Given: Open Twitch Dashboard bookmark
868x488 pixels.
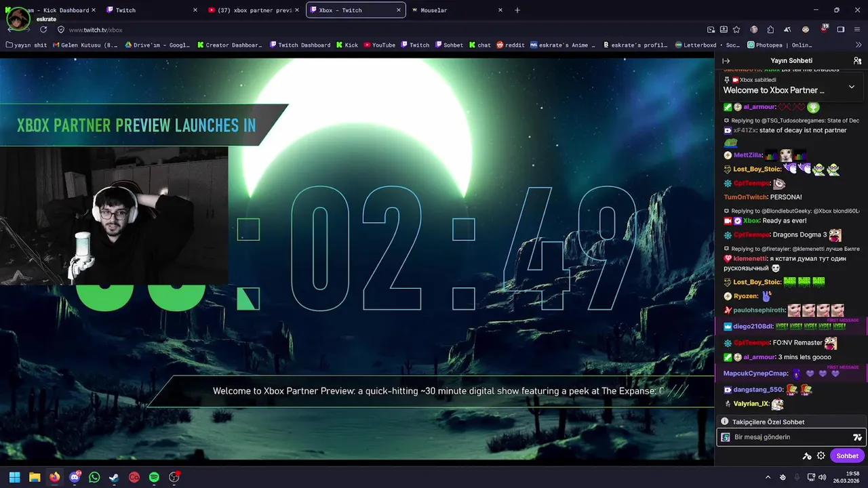Looking at the screenshot, I should (x=300, y=45).
